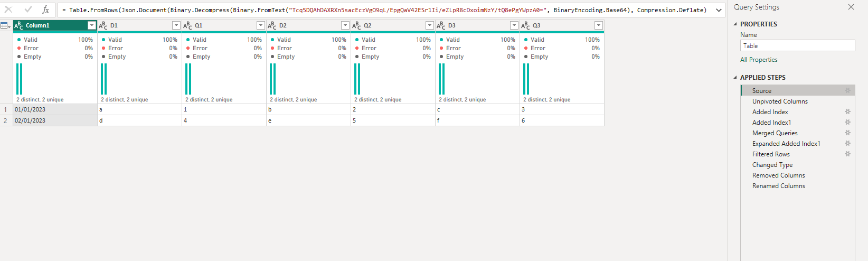Select the Q2 column header
Screen dimensions: 868x261
click(x=393, y=25)
